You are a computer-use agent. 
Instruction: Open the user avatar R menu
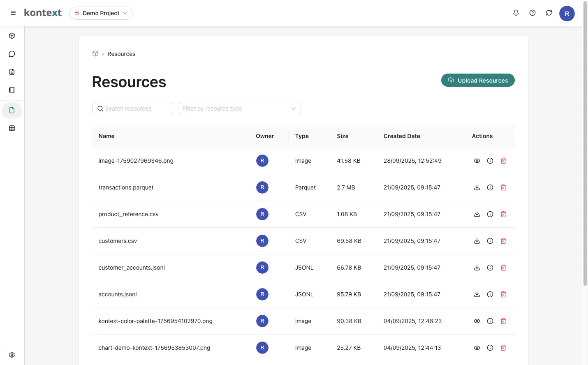[567, 14]
